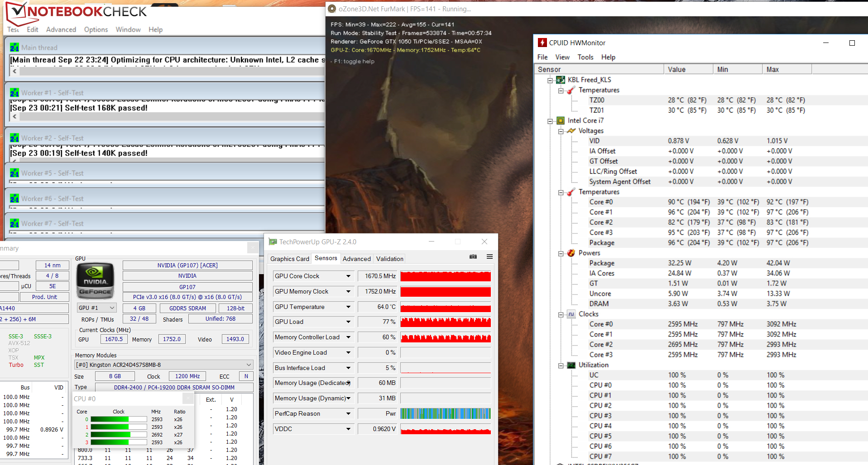Click the GPU Core Clock red graph
The image size is (868, 465).
point(446,276)
